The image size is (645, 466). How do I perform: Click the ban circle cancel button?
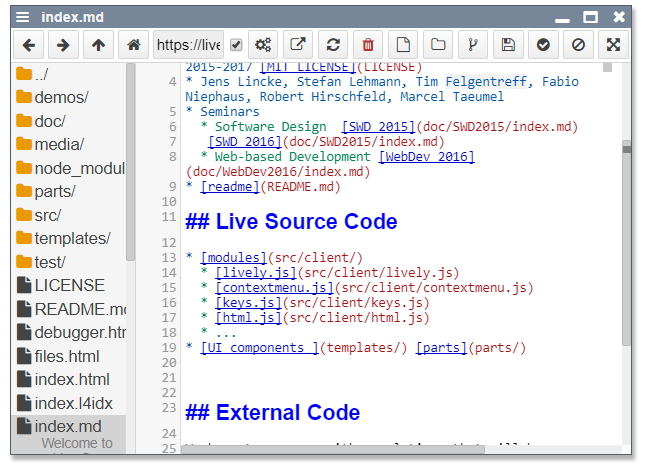pos(578,45)
